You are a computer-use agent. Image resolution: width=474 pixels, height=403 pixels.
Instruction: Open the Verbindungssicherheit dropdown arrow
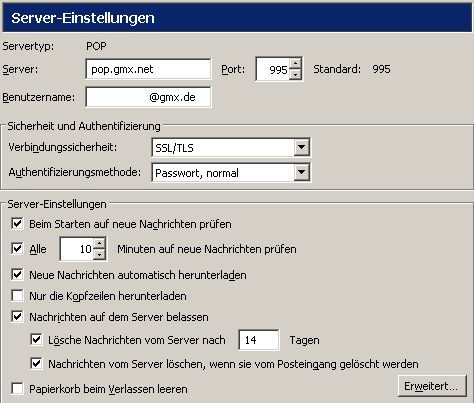pos(302,147)
